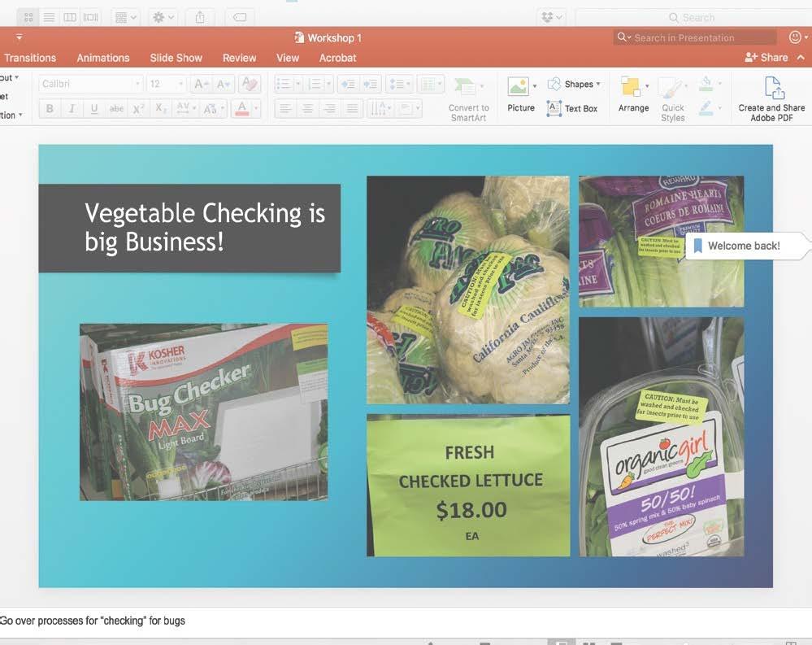812x645 pixels.
Task: Open the Acrobat tab
Action: click(x=337, y=58)
